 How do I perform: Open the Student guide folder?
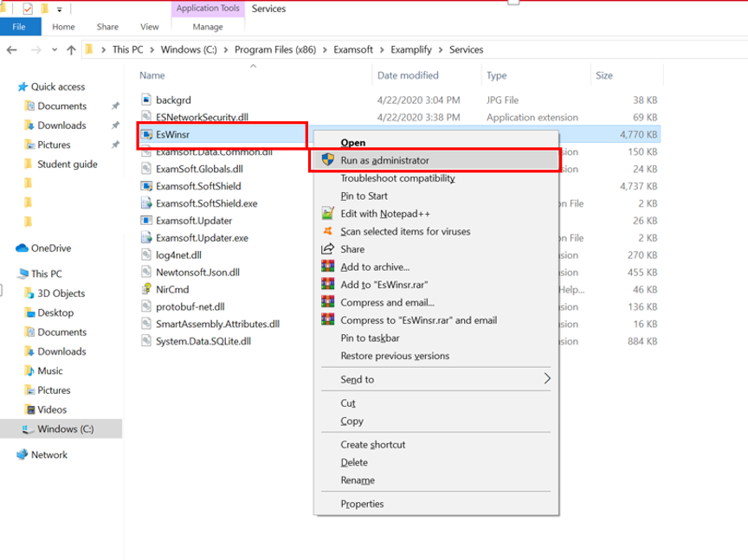click(68, 164)
